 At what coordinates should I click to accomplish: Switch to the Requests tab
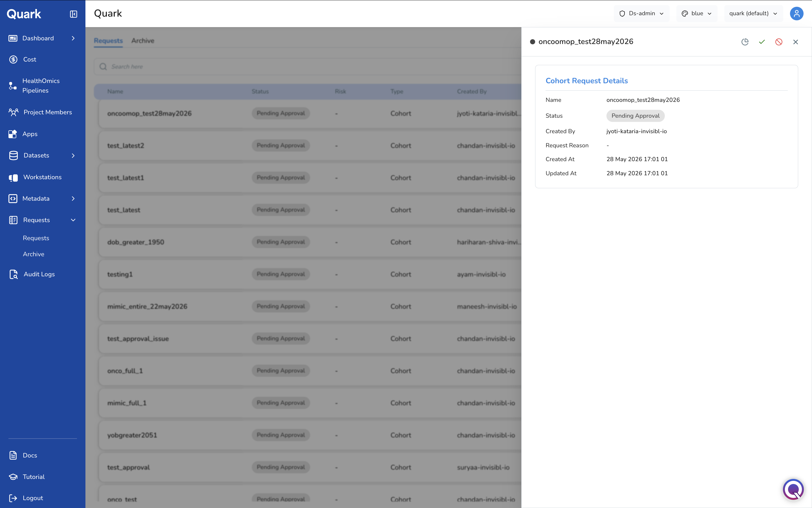tap(108, 41)
